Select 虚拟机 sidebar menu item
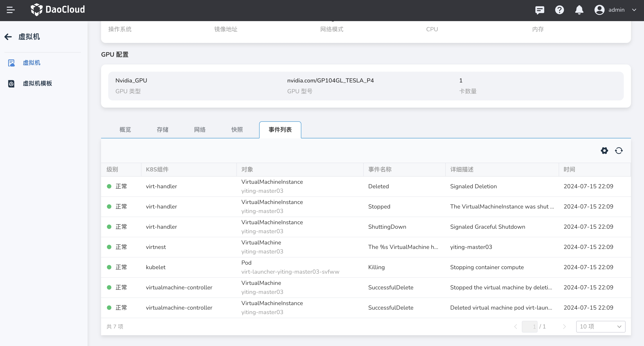644x346 pixels. point(31,63)
